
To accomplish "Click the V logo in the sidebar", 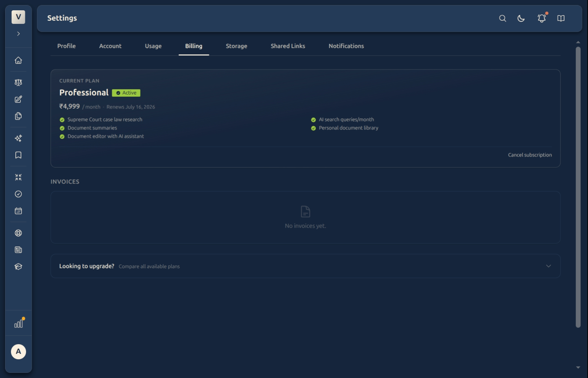I will 18,17.
